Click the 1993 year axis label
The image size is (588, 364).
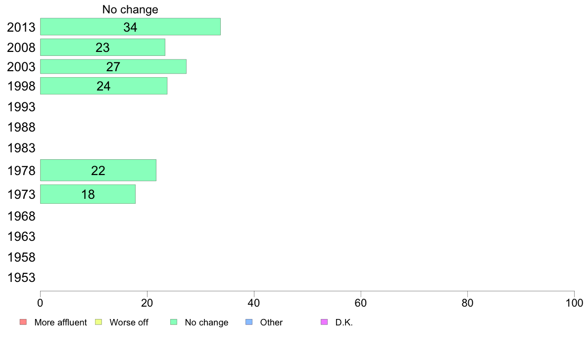(21, 107)
